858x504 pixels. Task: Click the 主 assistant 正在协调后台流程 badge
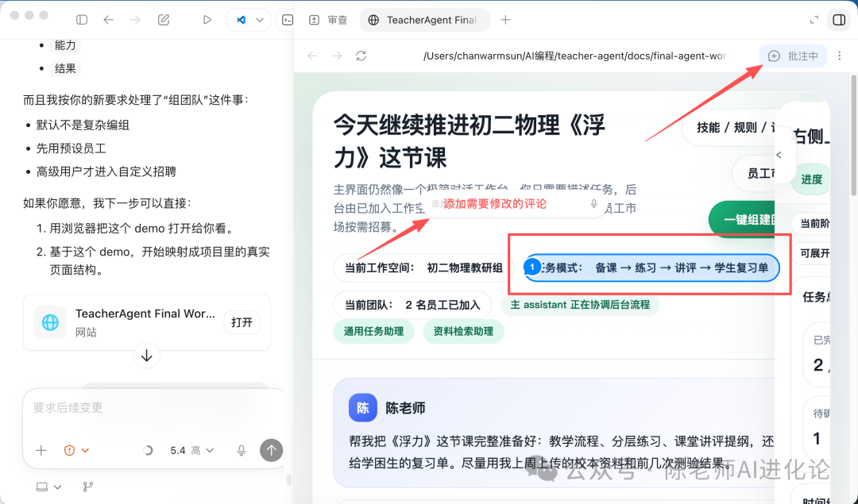[x=580, y=305]
